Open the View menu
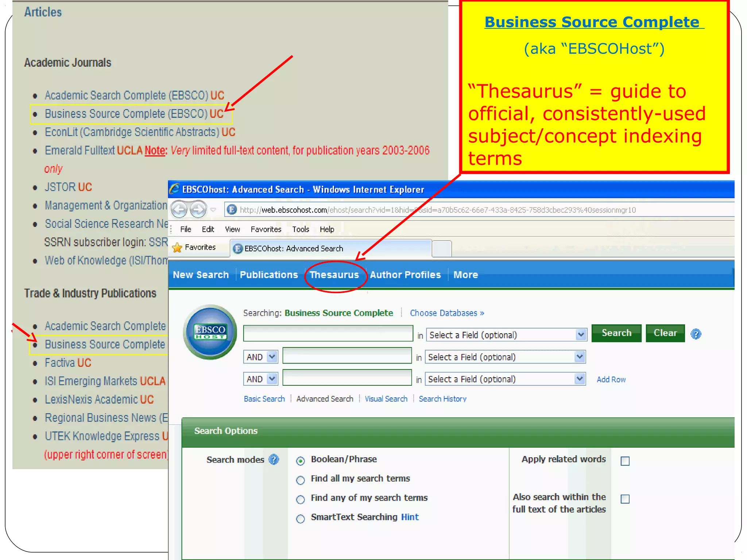 pyautogui.click(x=232, y=229)
